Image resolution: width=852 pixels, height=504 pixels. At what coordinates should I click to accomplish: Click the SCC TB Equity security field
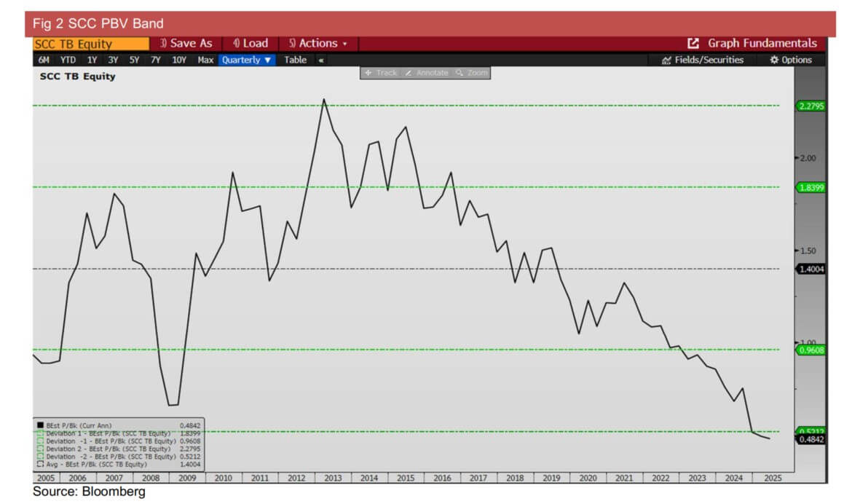tap(91, 44)
